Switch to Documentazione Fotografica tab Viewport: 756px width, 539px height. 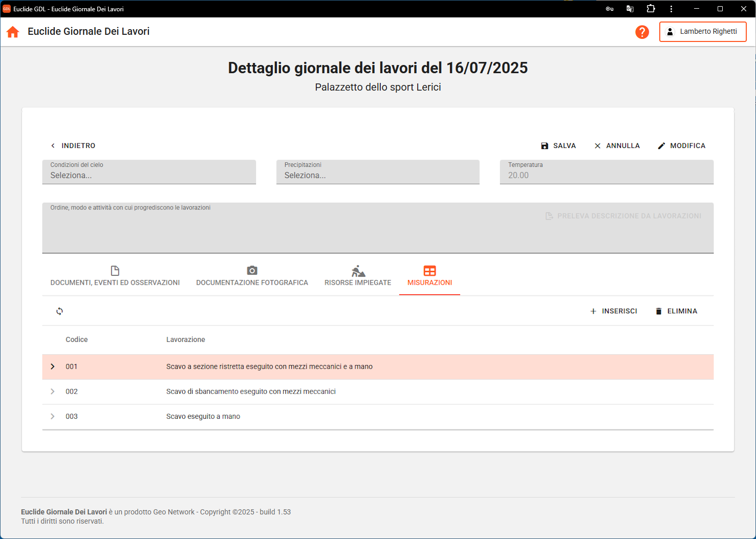(x=252, y=276)
